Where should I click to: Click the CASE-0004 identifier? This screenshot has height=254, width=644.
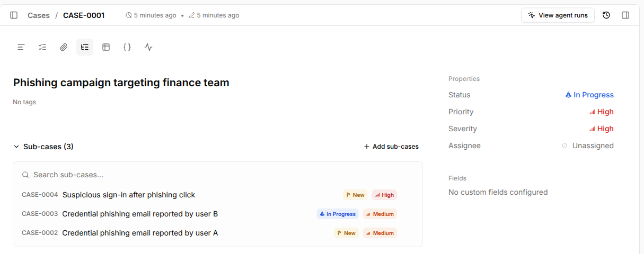pyautogui.click(x=40, y=195)
